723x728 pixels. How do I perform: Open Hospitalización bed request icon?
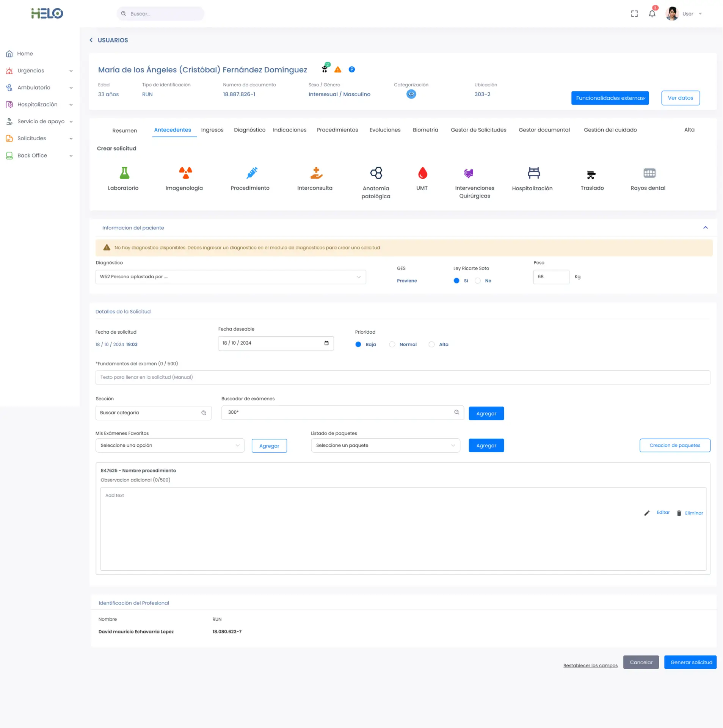(533, 173)
